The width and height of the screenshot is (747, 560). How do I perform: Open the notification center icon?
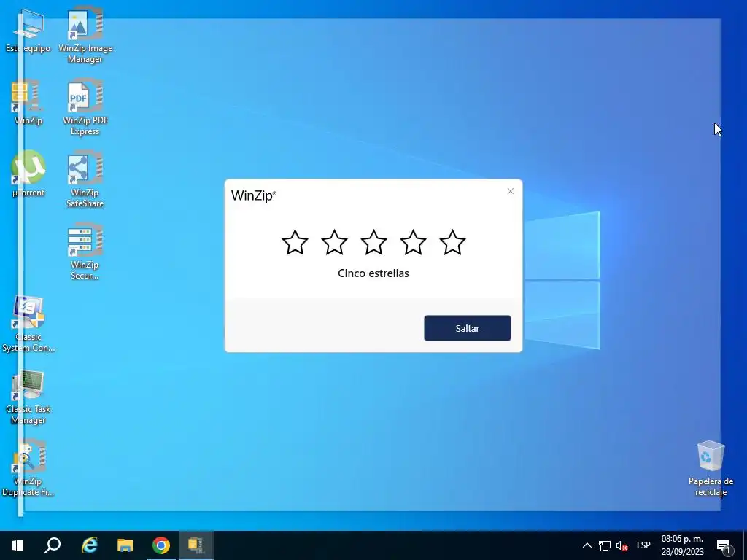724,545
